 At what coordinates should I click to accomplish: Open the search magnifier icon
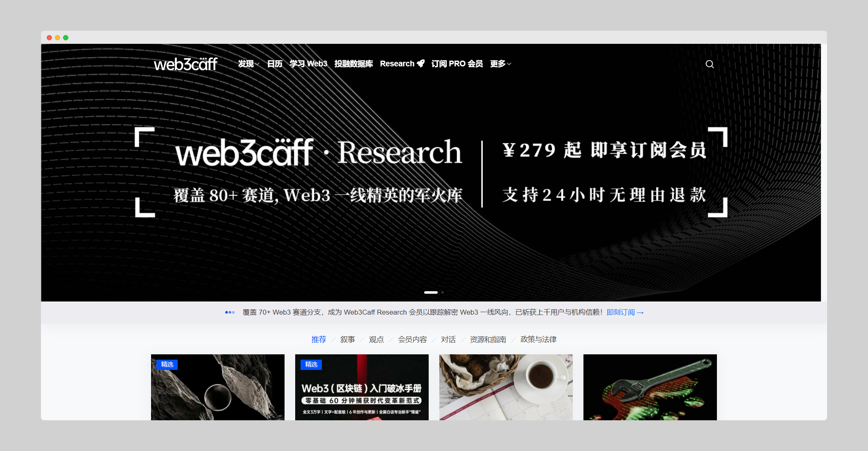[x=710, y=64]
